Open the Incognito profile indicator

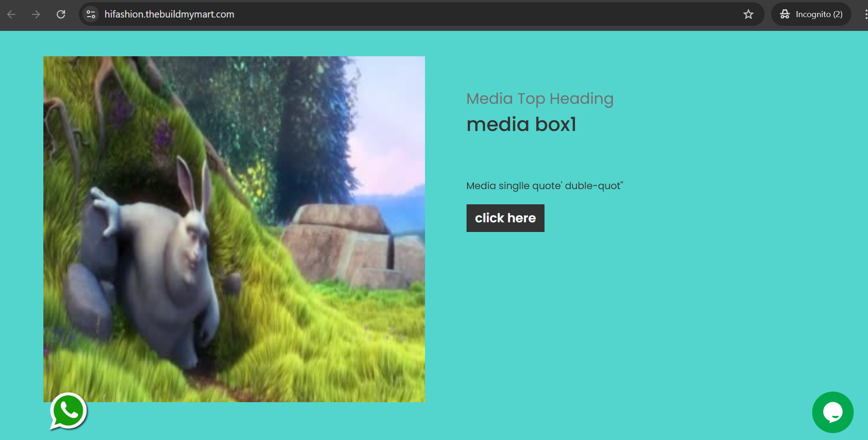pyautogui.click(x=811, y=14)
